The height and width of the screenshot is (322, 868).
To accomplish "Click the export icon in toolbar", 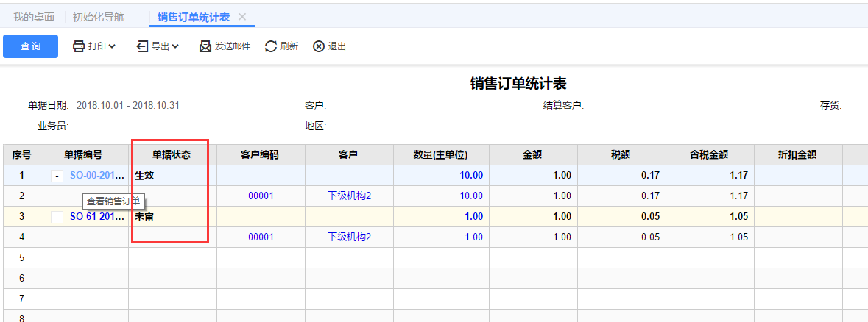I will (142, 46).
